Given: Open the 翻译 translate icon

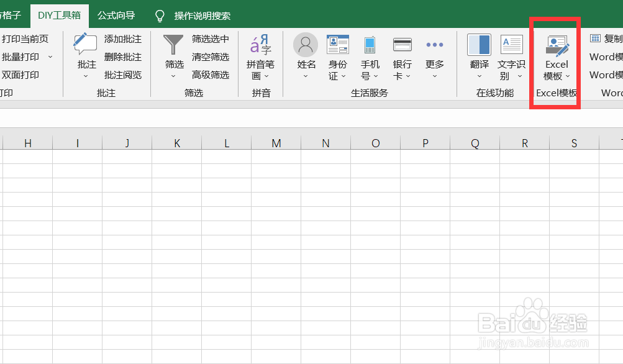Looking at the screenshot, I should pos(479,45).
